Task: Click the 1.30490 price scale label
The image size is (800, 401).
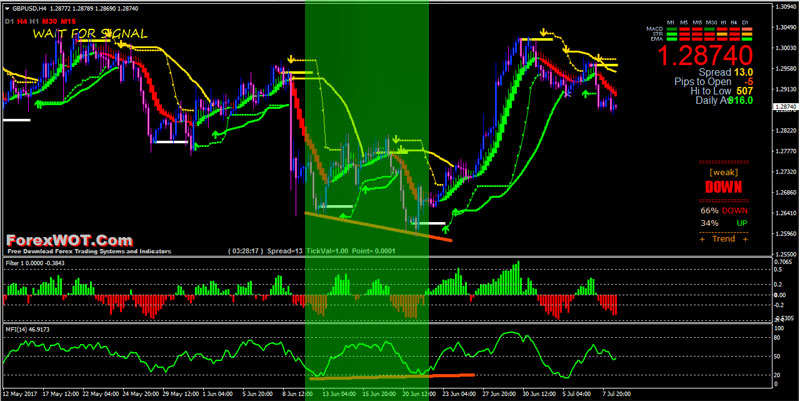Action: click(x=786, y=28)
